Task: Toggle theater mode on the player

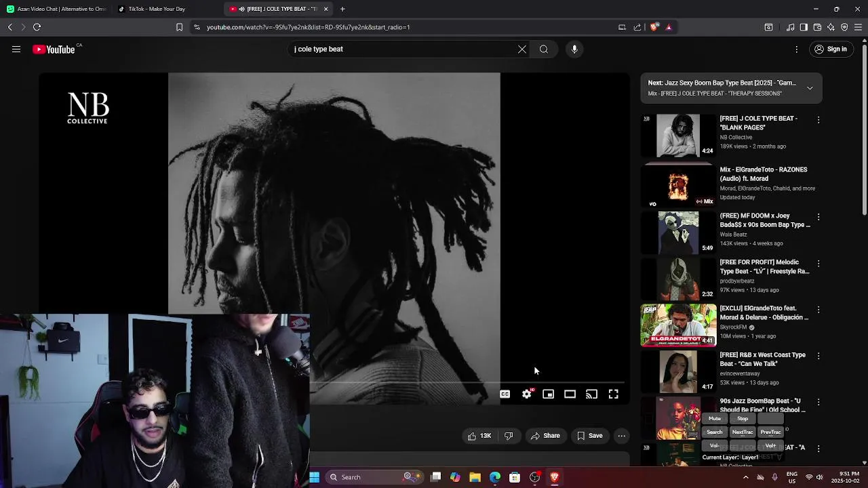Action: [x=570, y=394]
